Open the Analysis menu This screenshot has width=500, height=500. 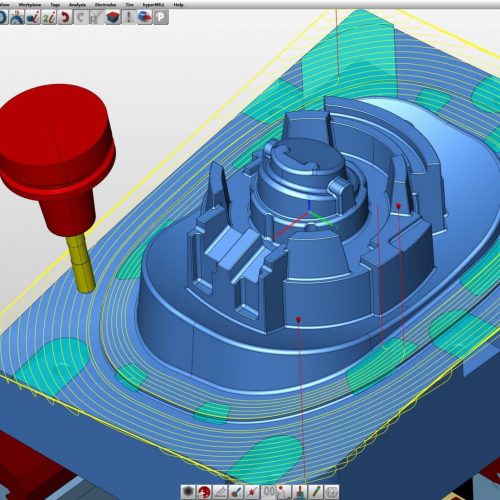pyautogui.click(x=77, y=5)
